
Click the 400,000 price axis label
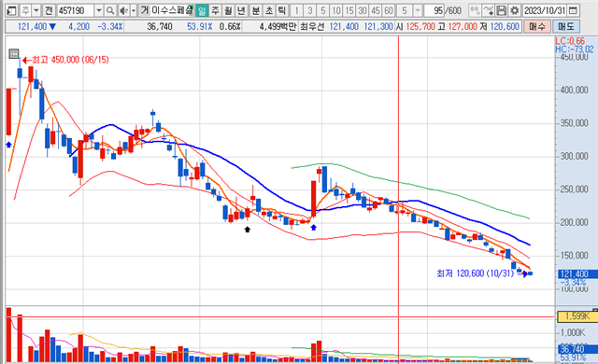coord(574,91)
